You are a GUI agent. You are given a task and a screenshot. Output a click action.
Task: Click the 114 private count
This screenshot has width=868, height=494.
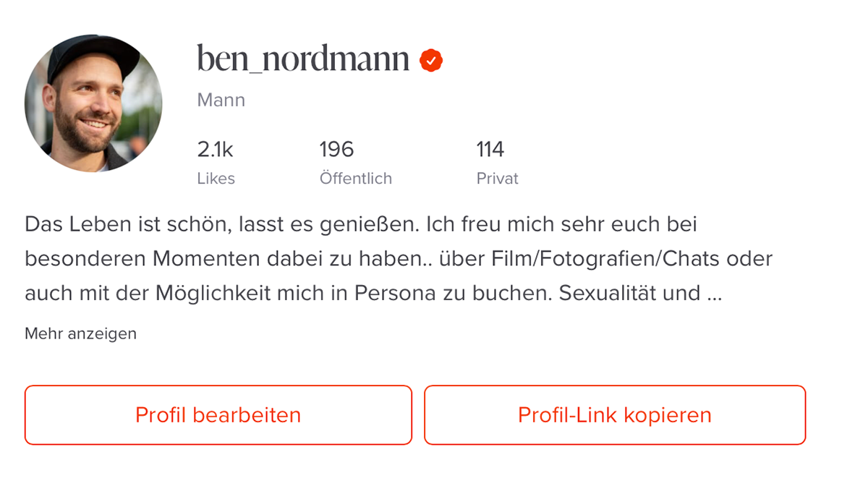click(490, 150)
